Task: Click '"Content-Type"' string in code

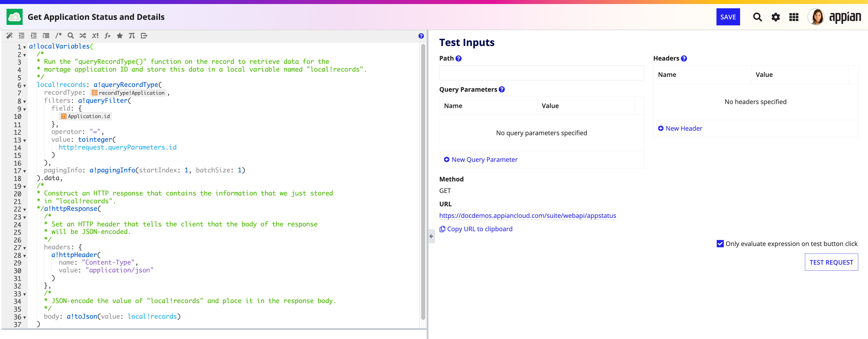Action: pyautogui.click(x=108, y=263)
